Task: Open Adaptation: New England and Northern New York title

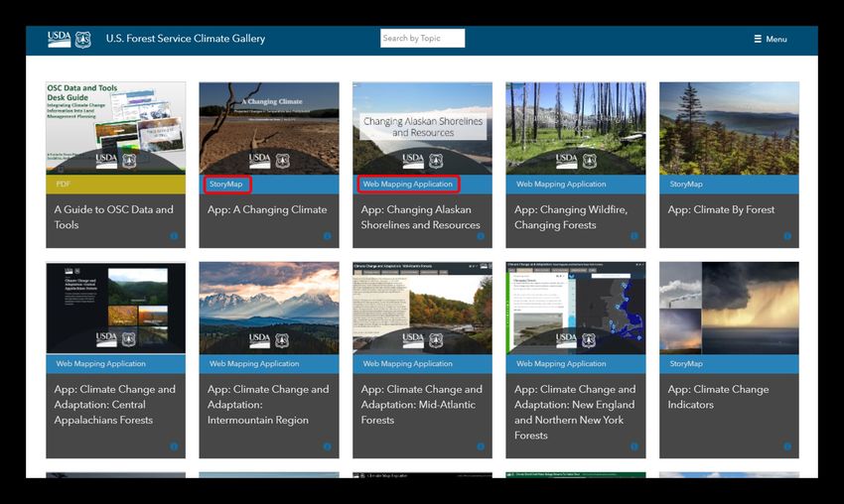Action: [x=575, y=412]
